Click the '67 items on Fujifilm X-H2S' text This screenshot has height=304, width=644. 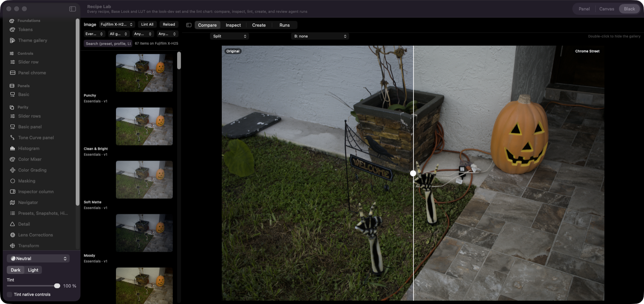[x=156, y=44]
